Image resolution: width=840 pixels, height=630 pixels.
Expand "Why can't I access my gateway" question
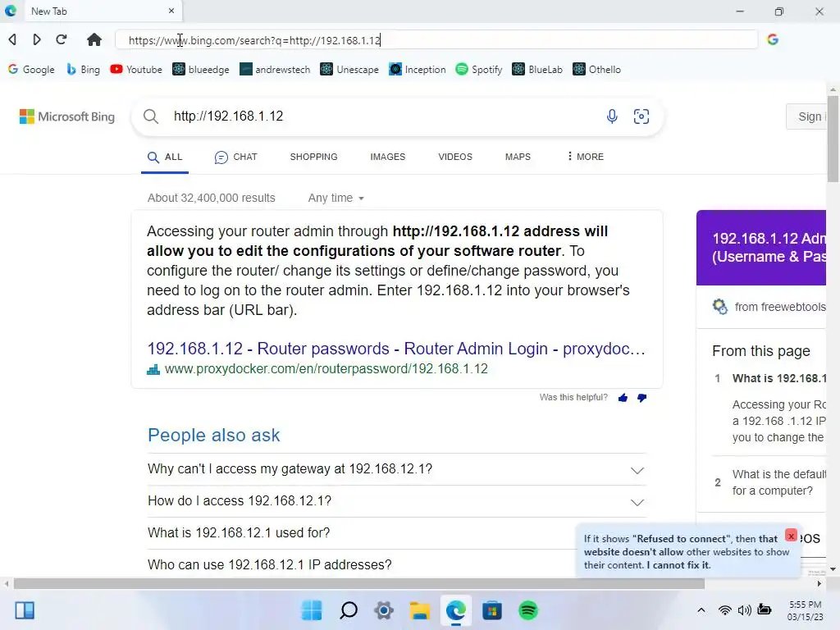[396, 469]
